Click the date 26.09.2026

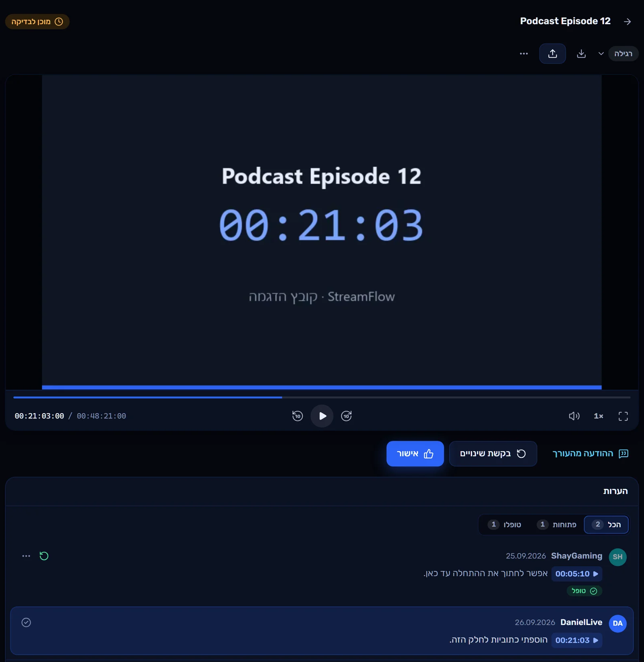pyautogui.click(x=535, y=623)
